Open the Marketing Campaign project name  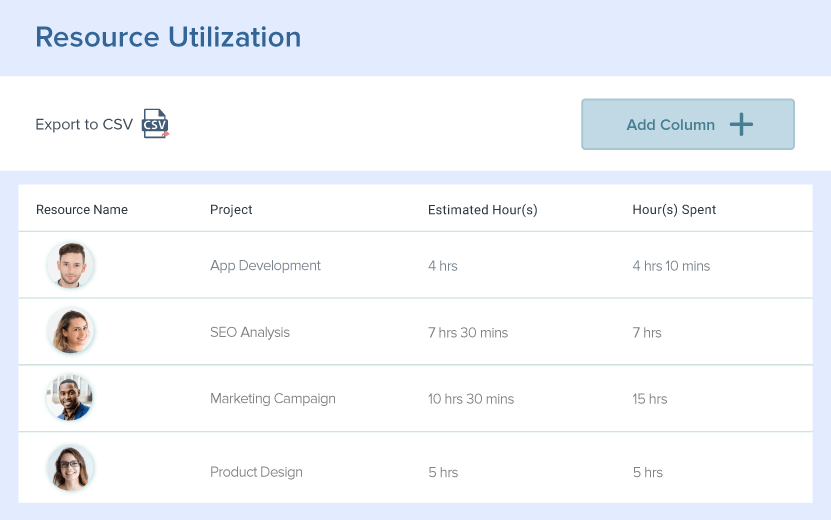click(272, 398)
